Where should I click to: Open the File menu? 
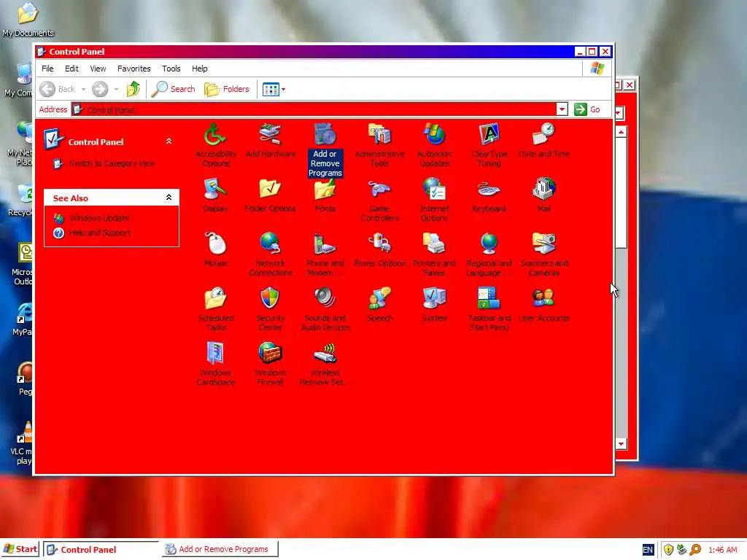coord(47,69)
